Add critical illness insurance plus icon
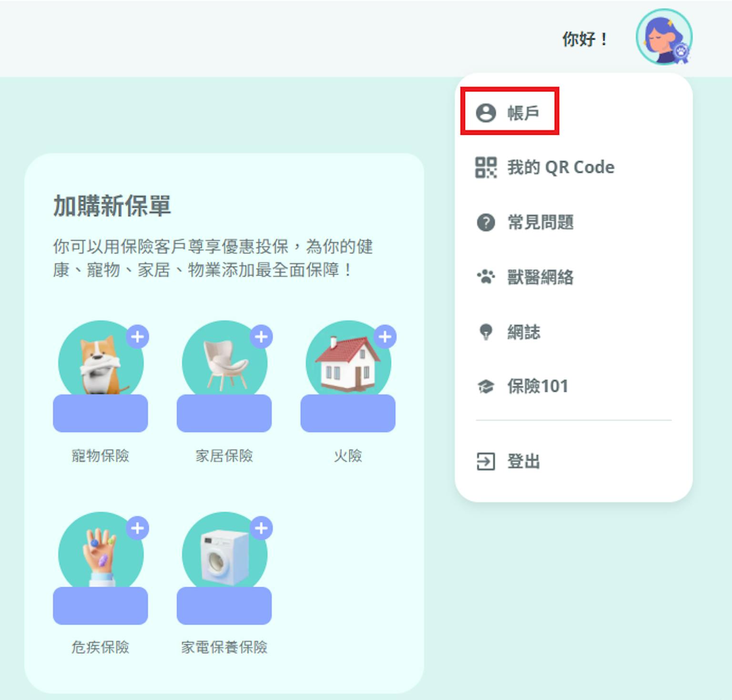 138,528
